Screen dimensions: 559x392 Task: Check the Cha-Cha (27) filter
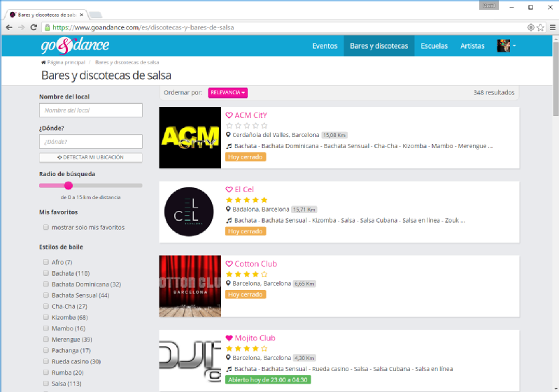coord(46,306)
